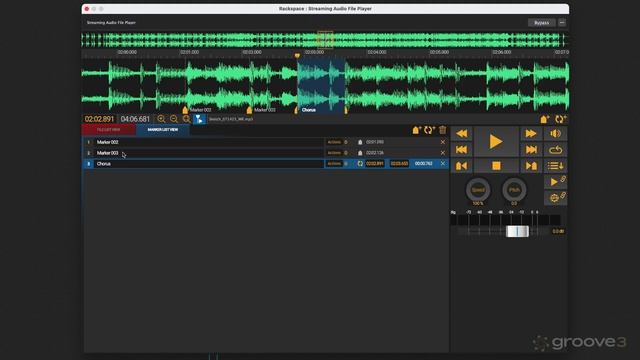The image size is (640, 360).
Task: Delete Marker 003 with its X
Action: pyautogui.click(x=443, y=153)
